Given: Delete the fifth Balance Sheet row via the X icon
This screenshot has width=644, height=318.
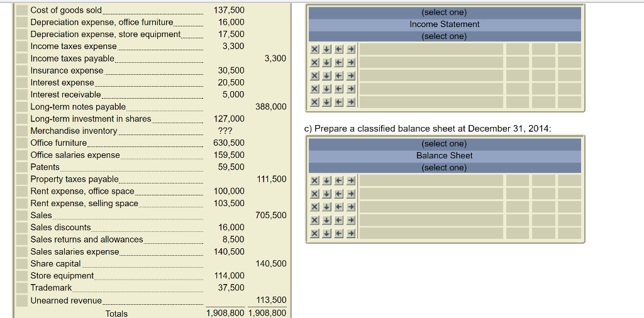Looking at the screenshot, I should 314,233.
